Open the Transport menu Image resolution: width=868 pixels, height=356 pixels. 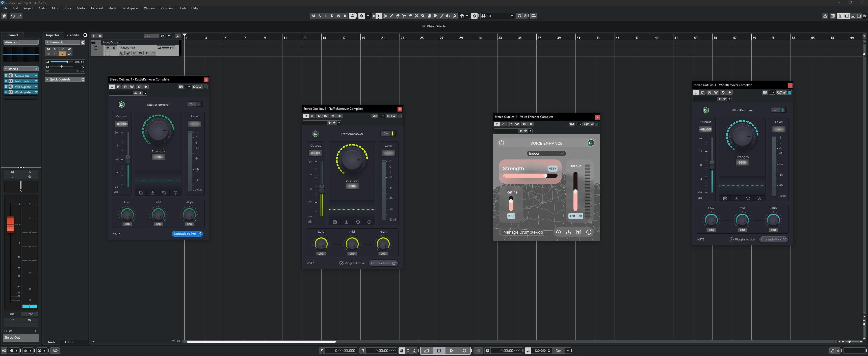pyautogui.click(x=97, y=8)
